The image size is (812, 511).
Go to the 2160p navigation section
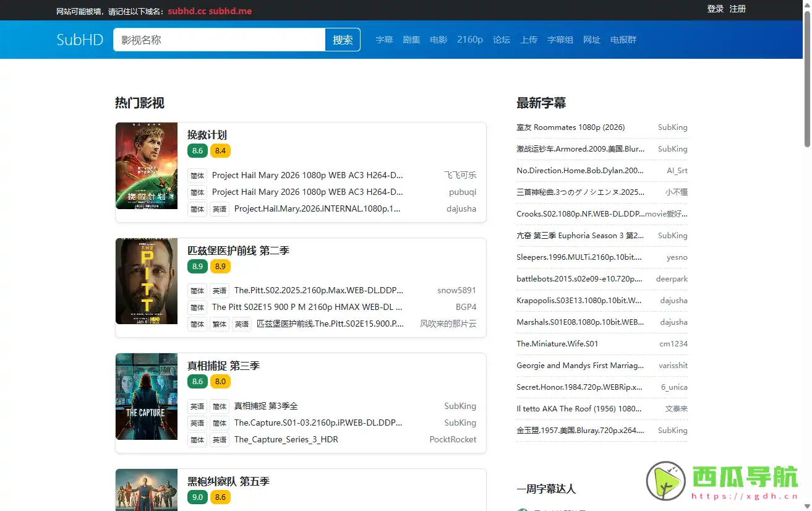click(x=470, y=40)
